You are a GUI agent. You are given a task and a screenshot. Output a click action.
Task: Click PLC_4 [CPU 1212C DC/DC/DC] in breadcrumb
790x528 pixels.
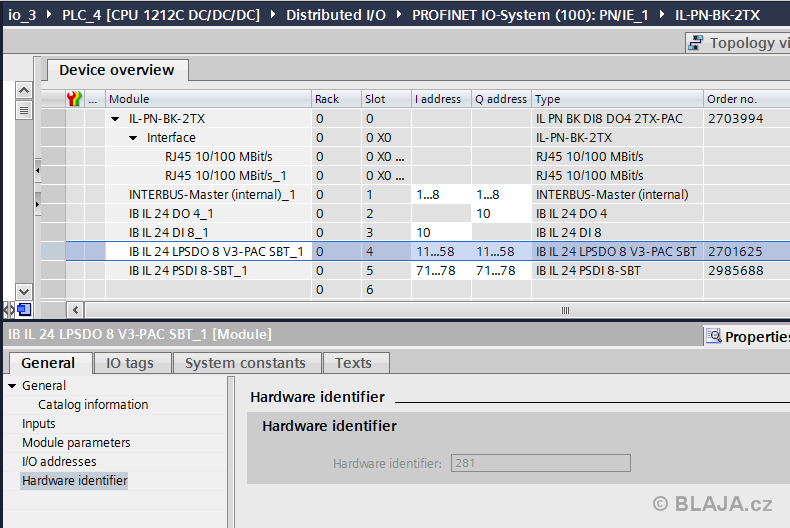(161, 15)
